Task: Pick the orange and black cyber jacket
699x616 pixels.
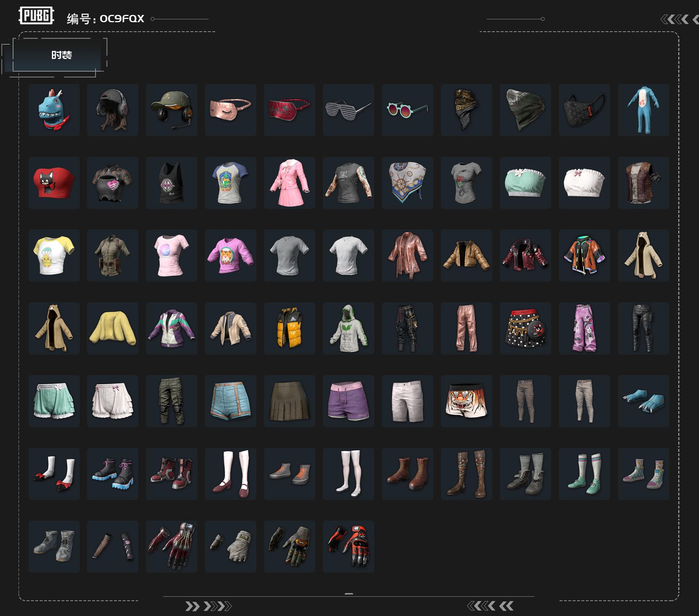Action: (584, 255)
